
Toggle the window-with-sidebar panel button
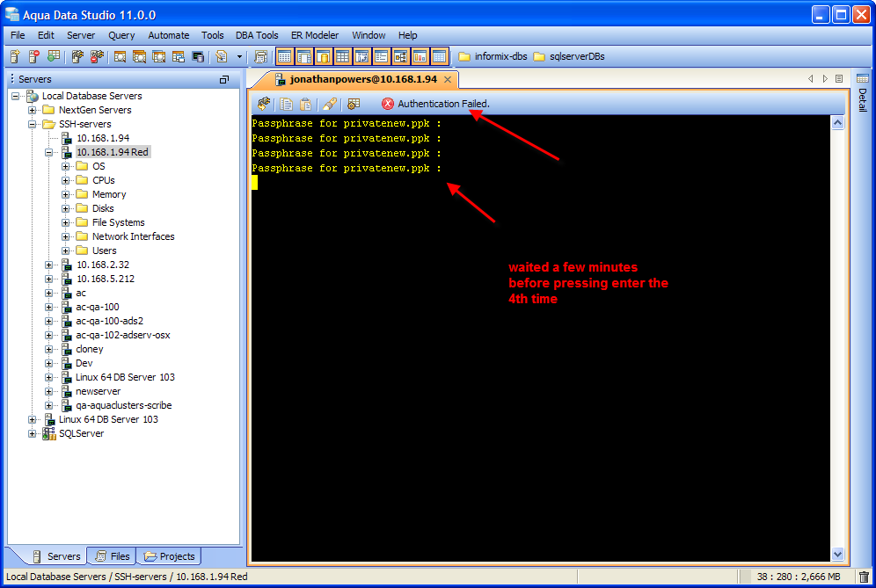click(304, 56)
